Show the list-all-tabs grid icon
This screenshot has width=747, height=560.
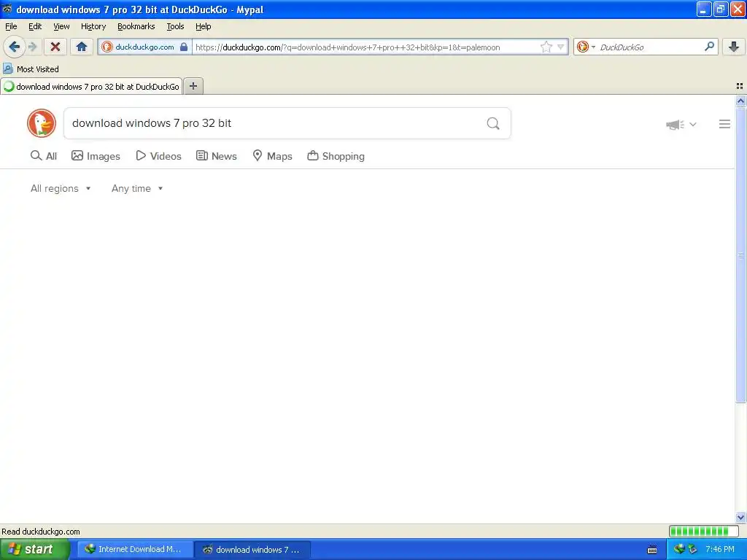point(740,86)
